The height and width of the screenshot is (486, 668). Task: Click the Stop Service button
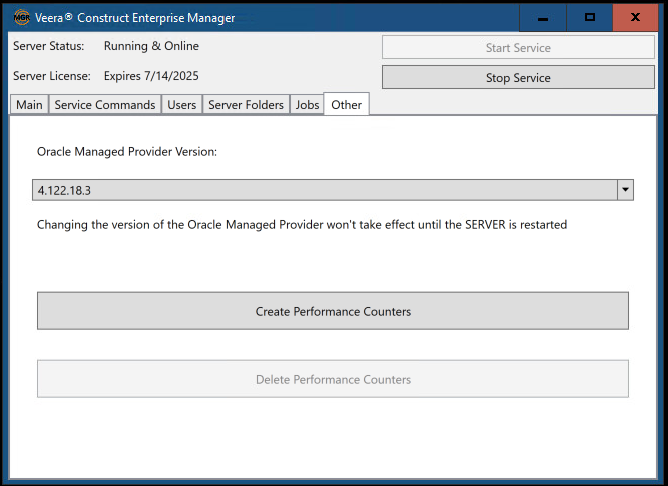(x=518, y=78)
